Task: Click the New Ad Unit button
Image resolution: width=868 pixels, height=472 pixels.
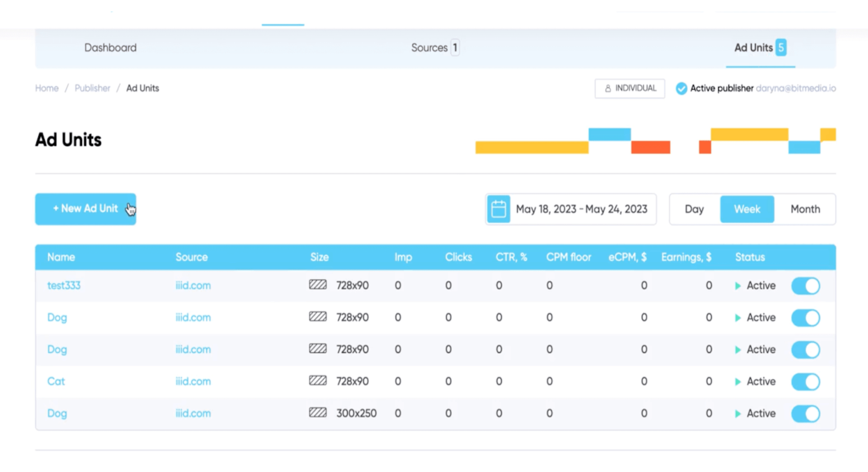Action: [85, 209]
